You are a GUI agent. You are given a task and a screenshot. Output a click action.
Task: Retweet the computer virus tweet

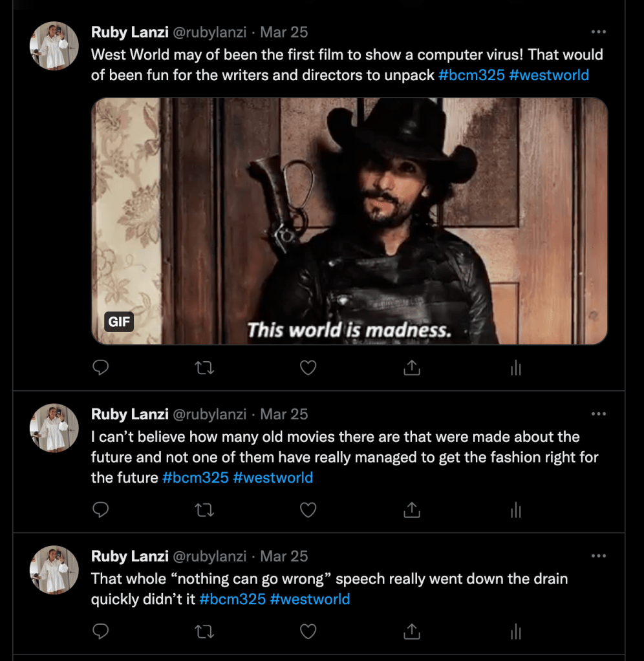click(x=204, y=368)
